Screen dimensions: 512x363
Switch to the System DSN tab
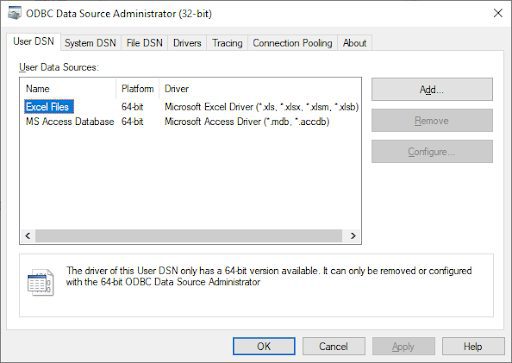click(90, 43)
